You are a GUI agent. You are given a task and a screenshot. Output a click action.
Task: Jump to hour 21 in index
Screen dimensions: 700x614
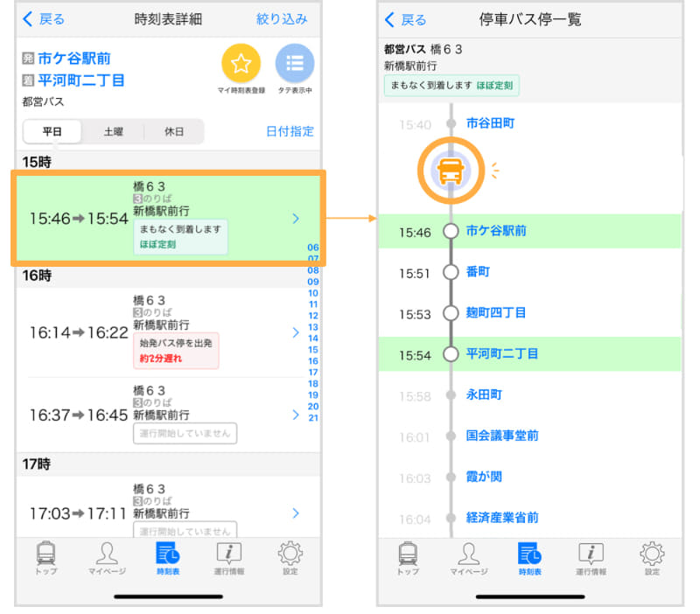click(x=313, y=418)
